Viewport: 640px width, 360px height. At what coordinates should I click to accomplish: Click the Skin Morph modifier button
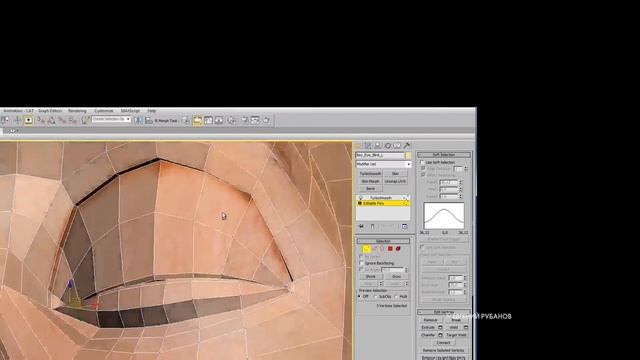371,181
